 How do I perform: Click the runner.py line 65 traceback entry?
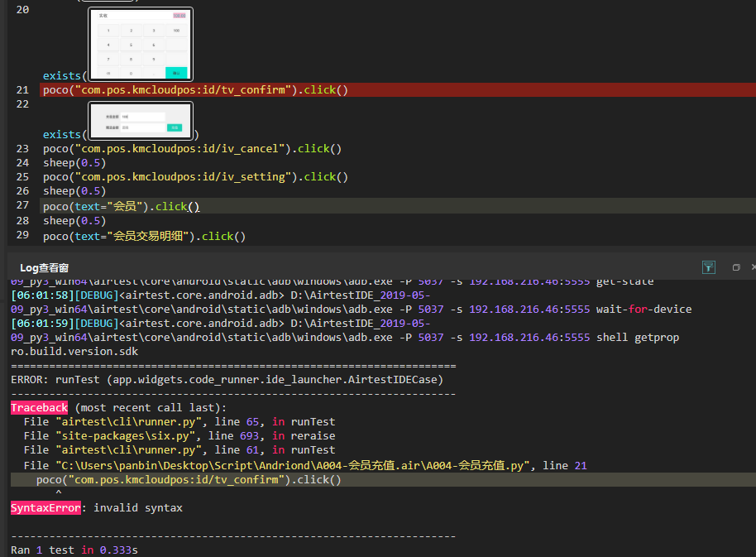coord(179,421)
